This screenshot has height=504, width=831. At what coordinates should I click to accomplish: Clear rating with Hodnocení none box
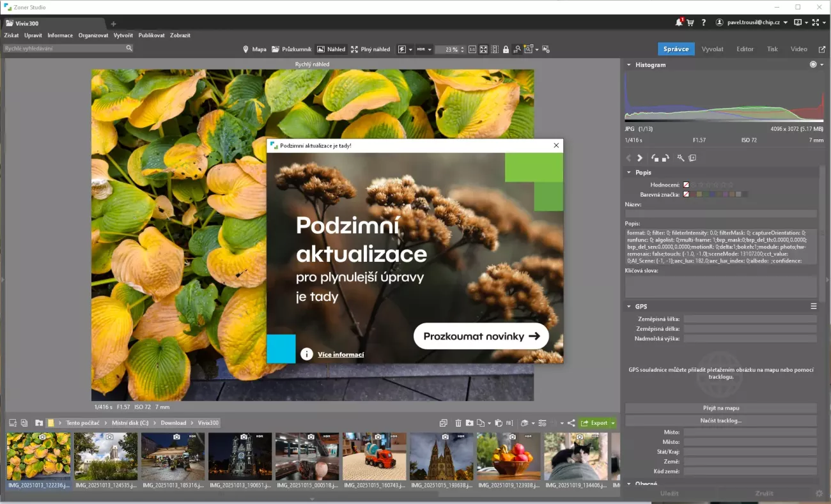point(687,185)
